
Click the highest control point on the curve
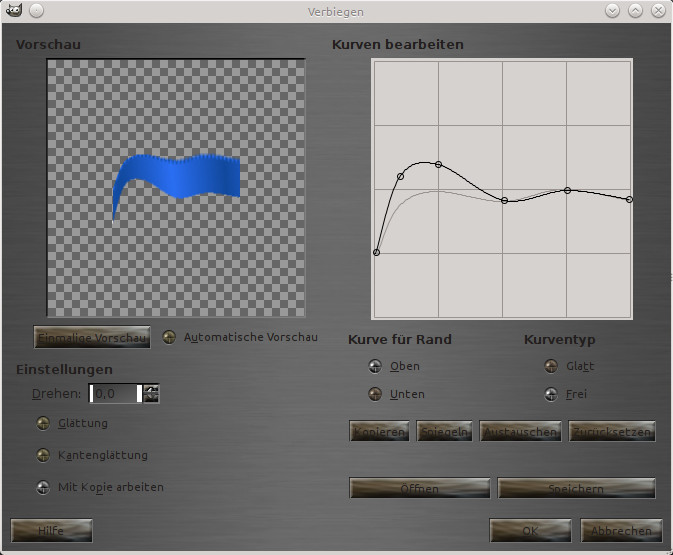(x=438, y=164)
